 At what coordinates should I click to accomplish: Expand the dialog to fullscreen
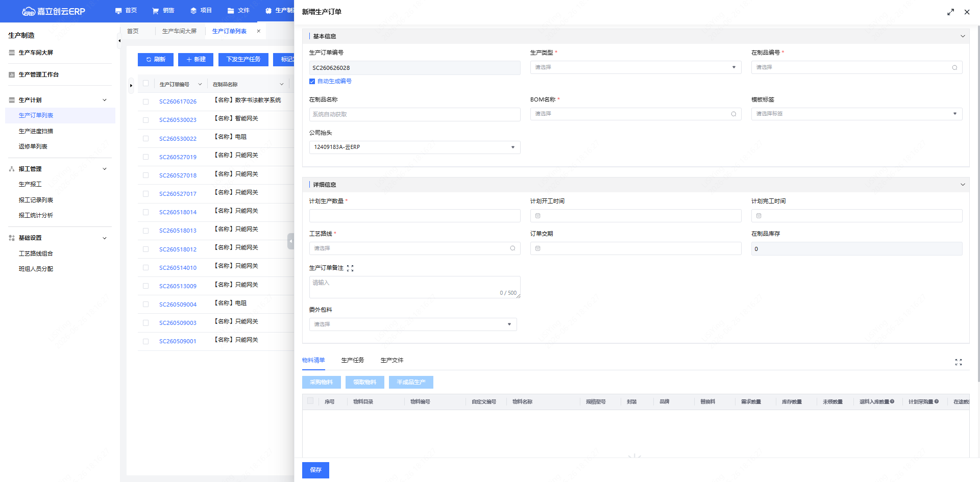pyautogui.click(x=950, y=12)
